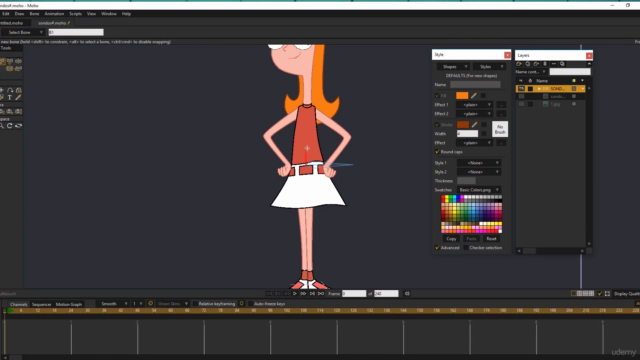Click the No Brush button
640x360 pixels.
click(500, 129)
